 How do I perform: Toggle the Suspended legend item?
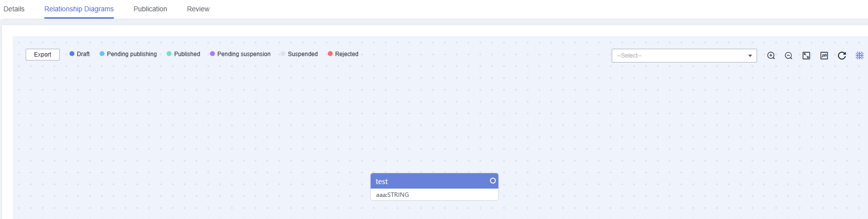(299, 54)
